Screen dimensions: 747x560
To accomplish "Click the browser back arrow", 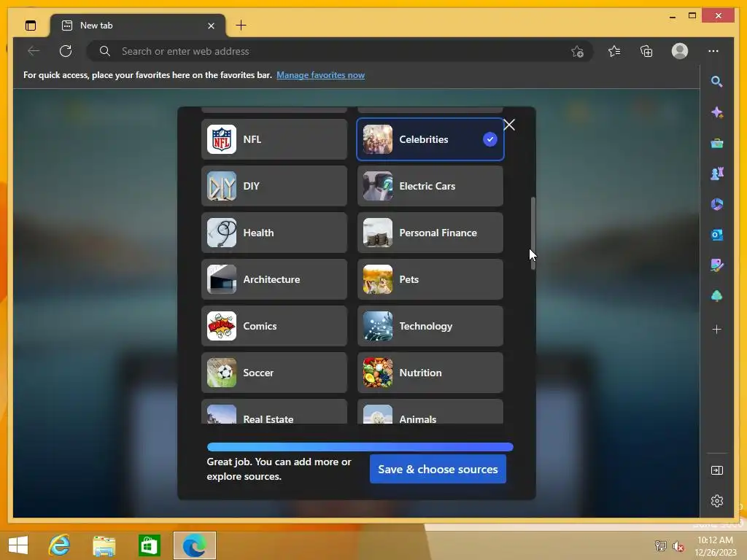I will pos(34,51).
